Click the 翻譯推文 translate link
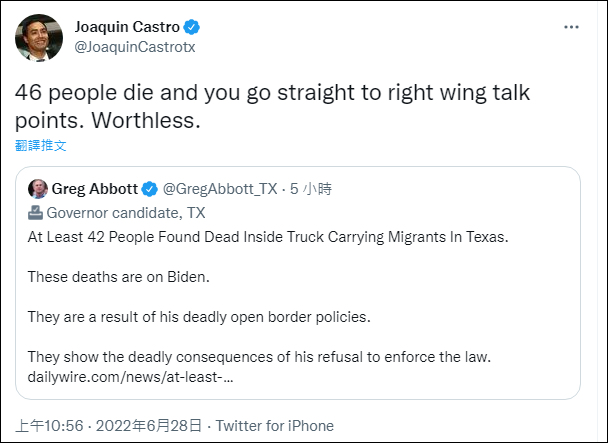The width and height of the screenshot is (608, 443). [41, 145]
